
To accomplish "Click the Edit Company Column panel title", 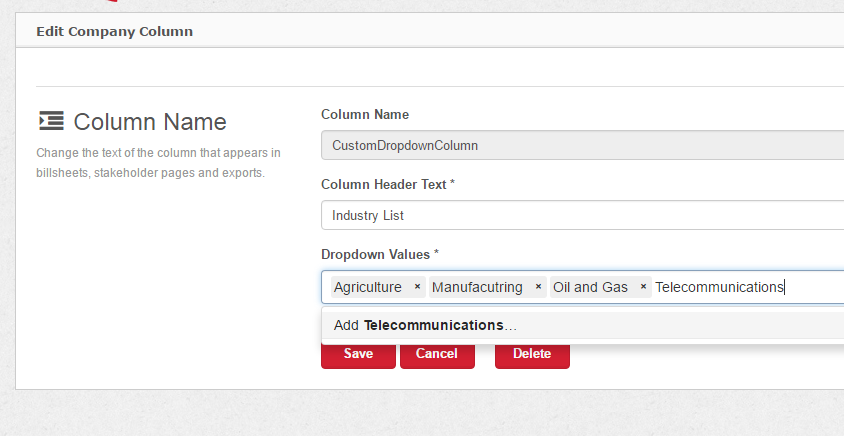I will pos(114,31).
